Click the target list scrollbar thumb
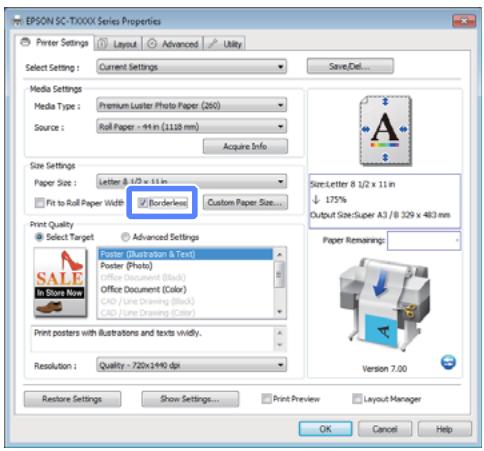484x451 pixels. click(x=280, y=274)
